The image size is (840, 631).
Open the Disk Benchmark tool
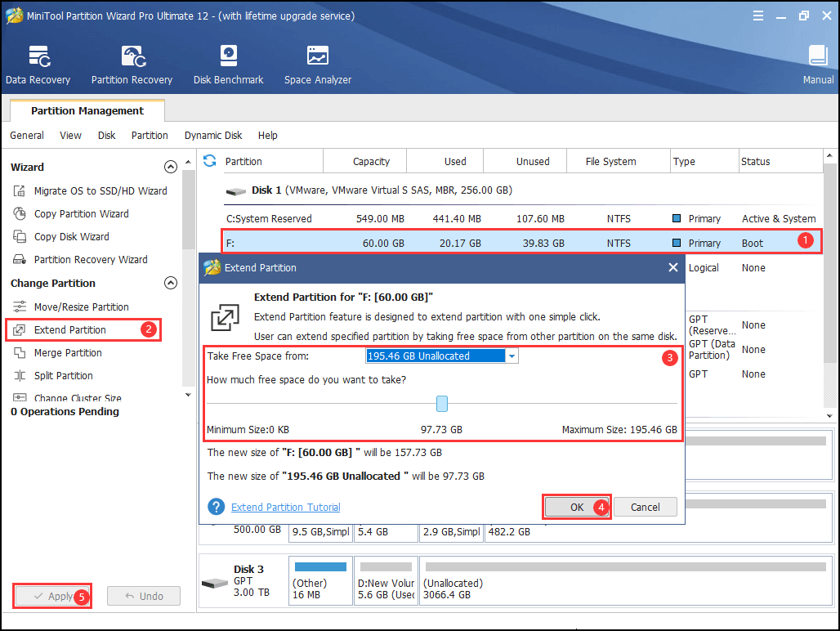[x=228, y=65]
